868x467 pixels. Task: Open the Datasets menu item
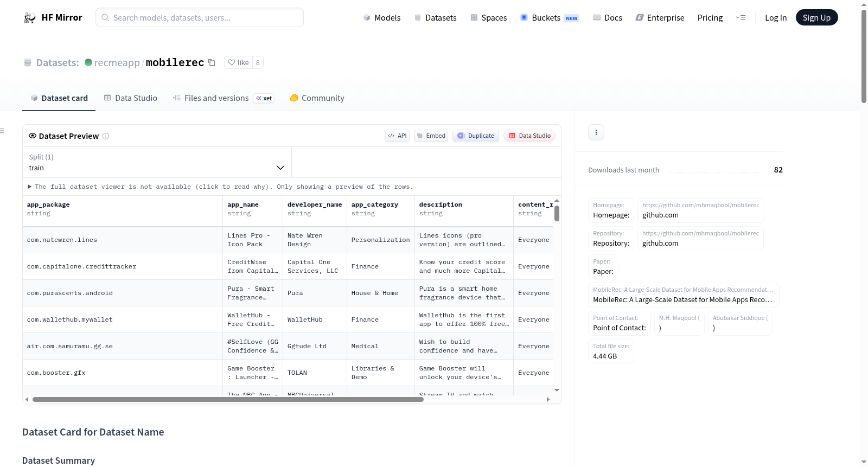click(x=436, y=18)
